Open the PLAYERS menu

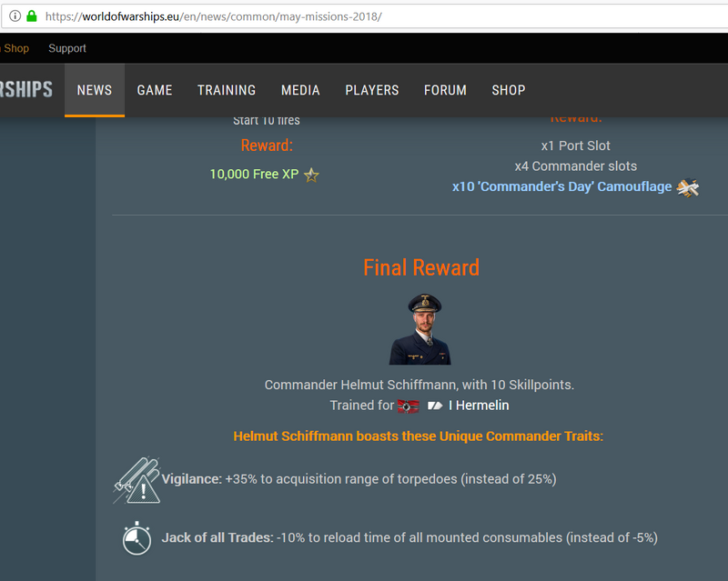click(x=372, y=90)
